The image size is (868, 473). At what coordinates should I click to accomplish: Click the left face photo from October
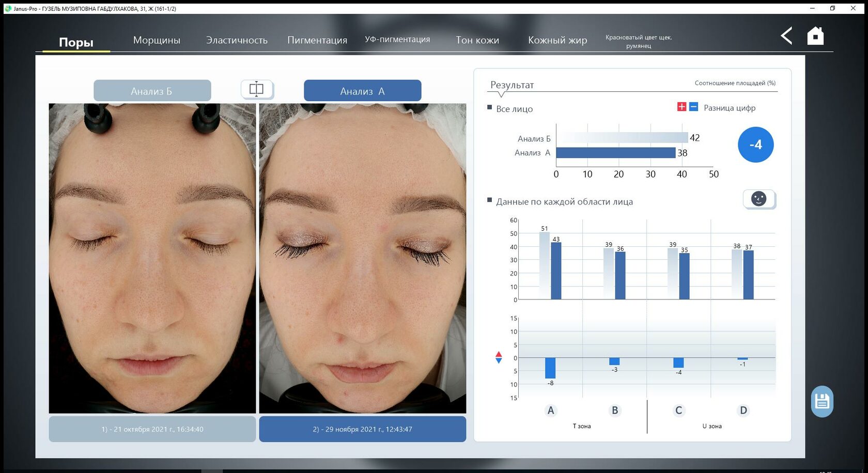[152, 258]
